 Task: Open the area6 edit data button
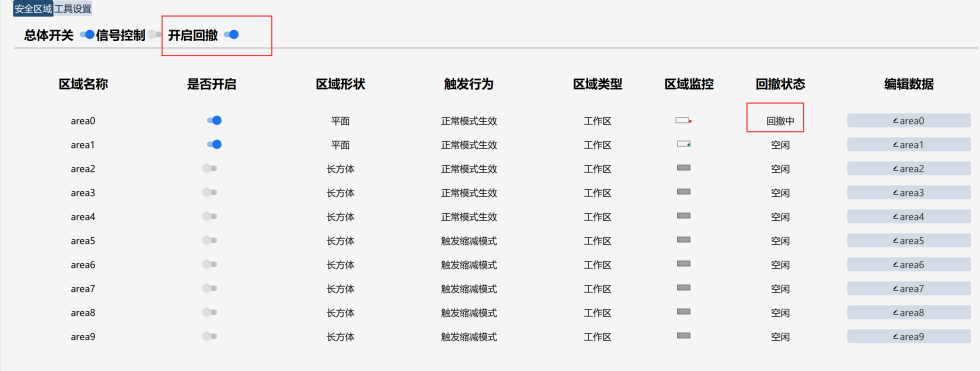click(x=909, y=264)
